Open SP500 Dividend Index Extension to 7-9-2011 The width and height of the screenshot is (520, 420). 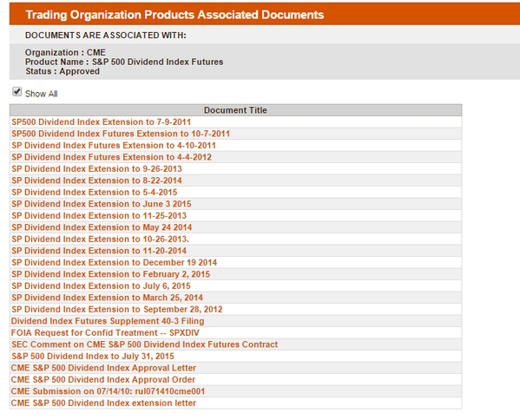click(102, 122)
